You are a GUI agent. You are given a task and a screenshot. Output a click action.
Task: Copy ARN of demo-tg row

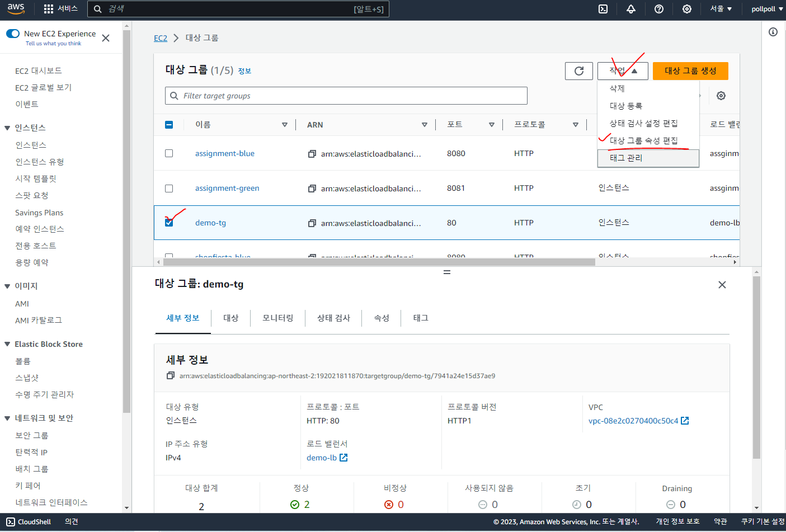[x=312, y=223]
